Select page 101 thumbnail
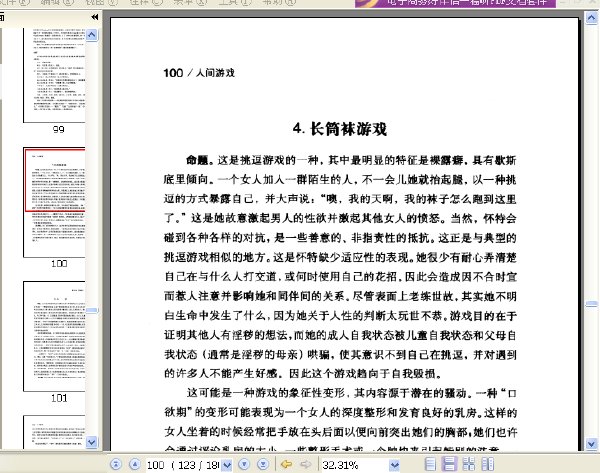 click(54, 336)
